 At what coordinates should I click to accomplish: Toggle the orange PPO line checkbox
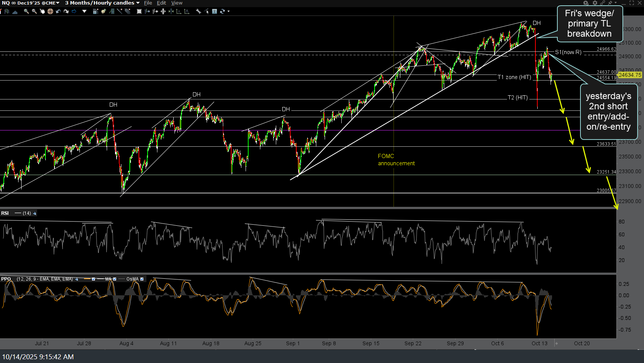[93, 279]
